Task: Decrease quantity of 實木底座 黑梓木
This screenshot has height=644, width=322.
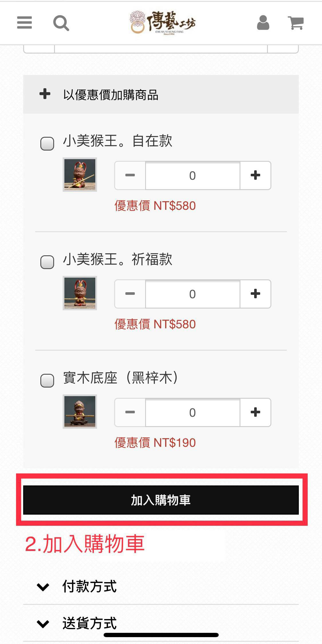Action: 130,412
